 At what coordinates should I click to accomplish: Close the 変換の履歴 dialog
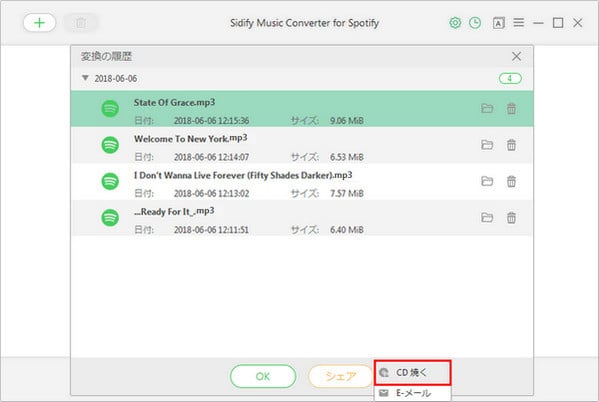pos(516,57)
